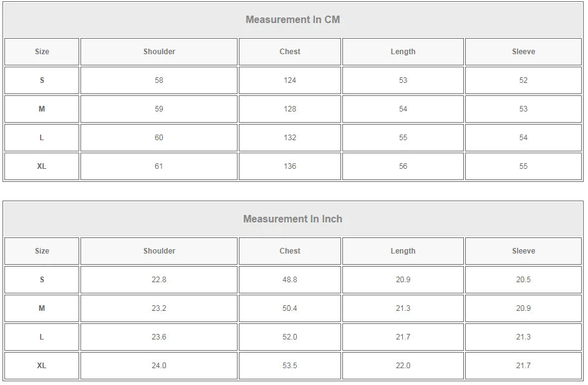The height and width of the screenshot is (385, 588).
Task: Click the Size header in CM table
Action: 42,52
